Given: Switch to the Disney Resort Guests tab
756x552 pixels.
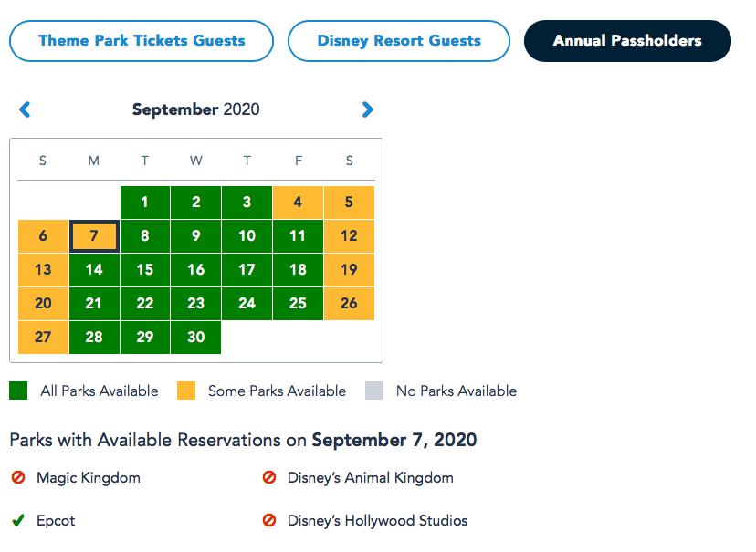Looking at the screenshot, I should tap(399, 41).
